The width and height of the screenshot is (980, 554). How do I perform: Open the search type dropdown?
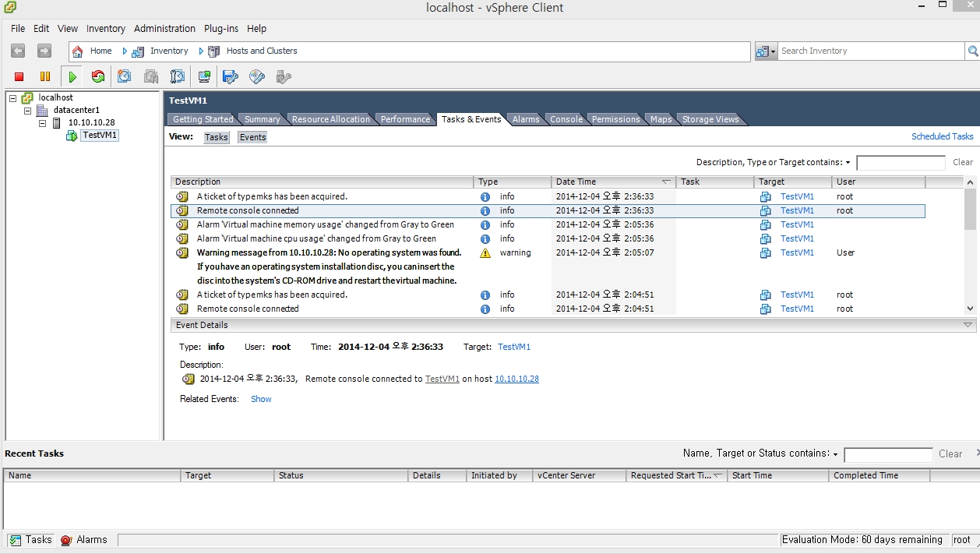pyautogui.click(x=770, y=51)
